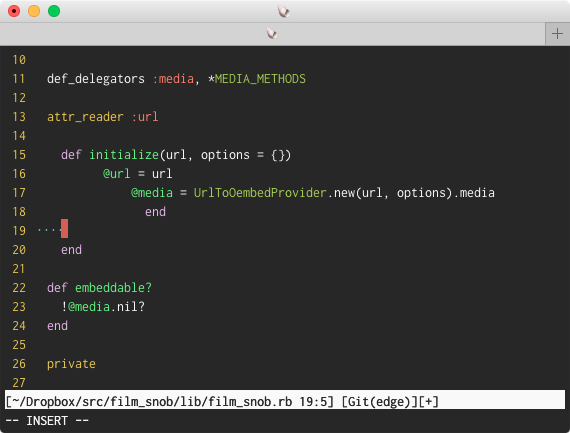Click the end keyword on line 20

[71, 250]
